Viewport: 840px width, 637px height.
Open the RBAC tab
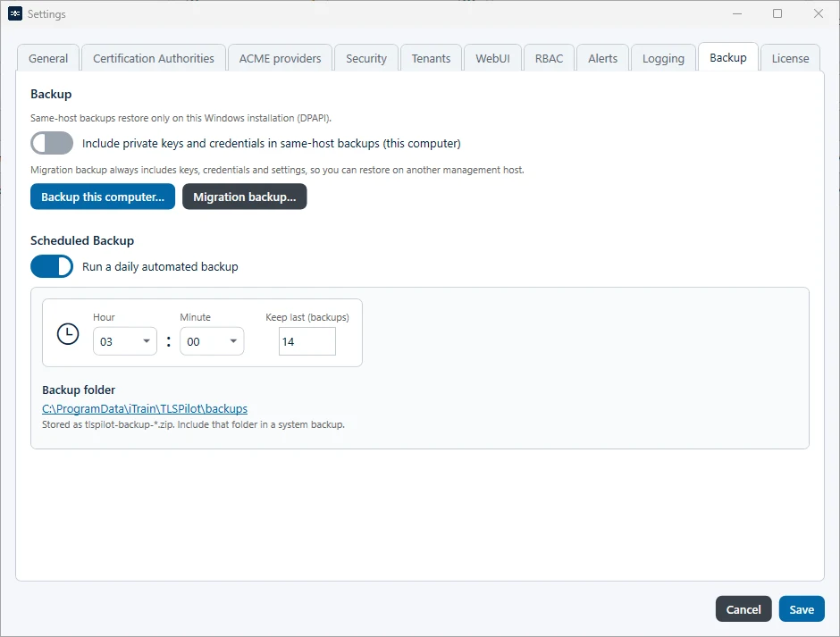pyautogui.click(x=549, y=58)
